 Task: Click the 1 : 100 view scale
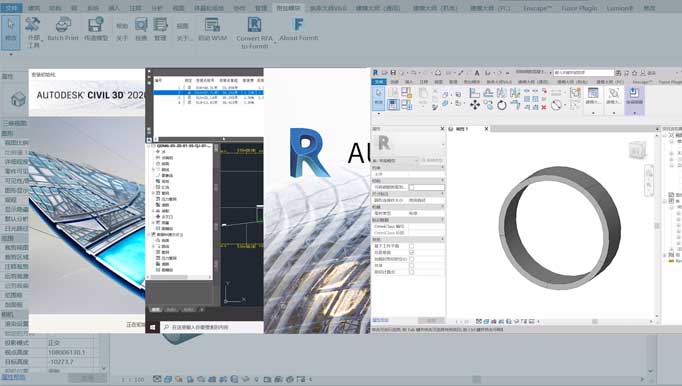click(132, 379)
